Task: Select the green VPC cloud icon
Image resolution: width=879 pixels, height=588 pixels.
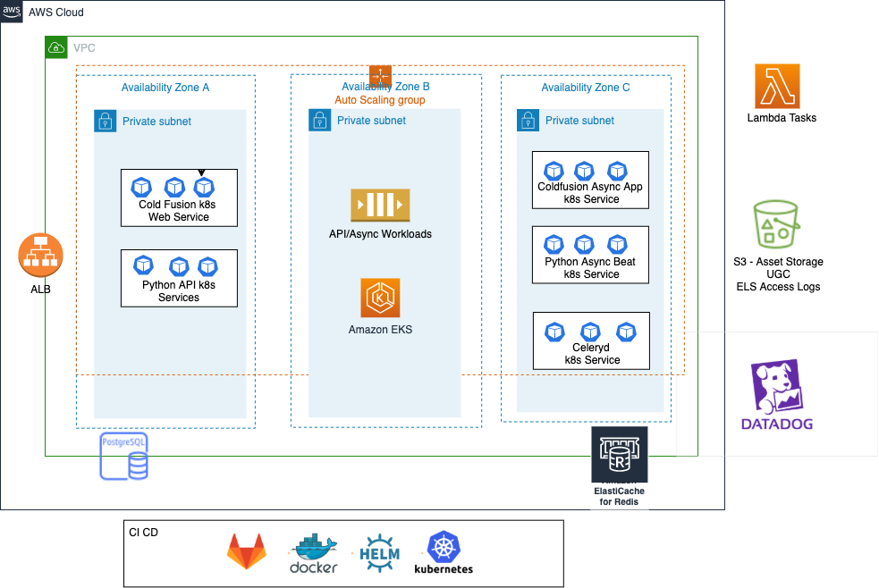Action: pyautogui.click(x=56, y=47)
